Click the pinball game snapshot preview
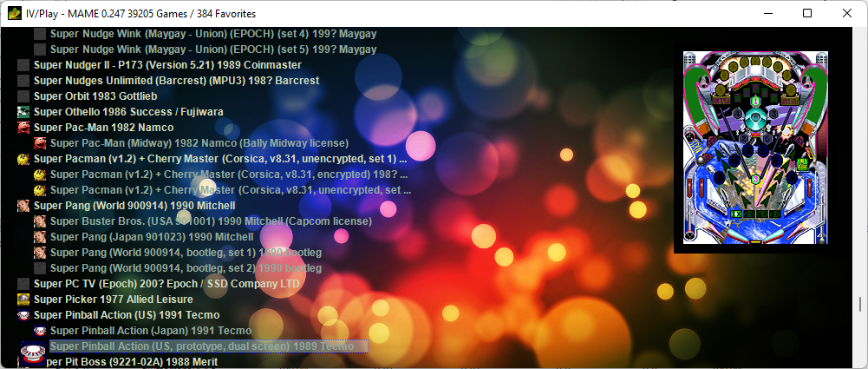Viewport: 868px width, 369px height. [755, 148]
